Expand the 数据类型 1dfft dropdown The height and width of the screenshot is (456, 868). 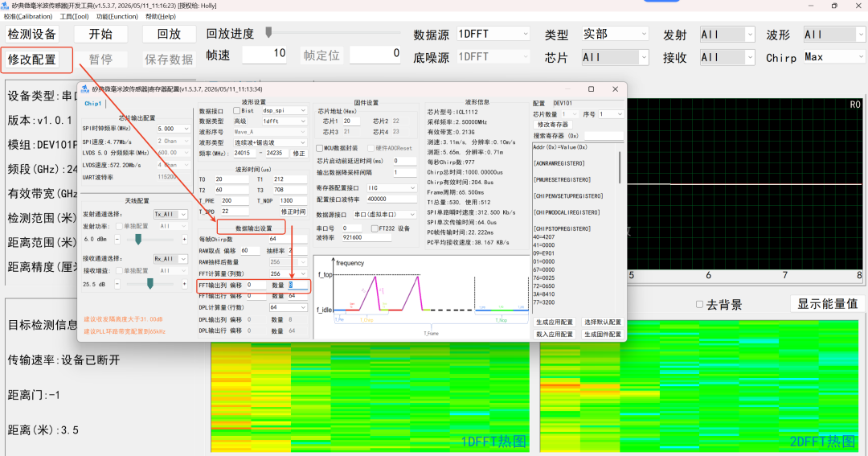pos(284,121)
